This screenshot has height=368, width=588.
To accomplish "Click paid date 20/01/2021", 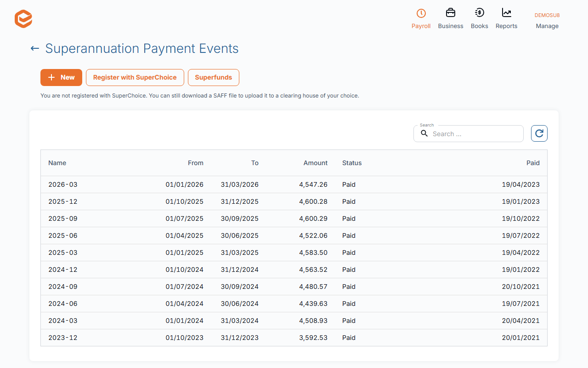I will pos(521,338).
